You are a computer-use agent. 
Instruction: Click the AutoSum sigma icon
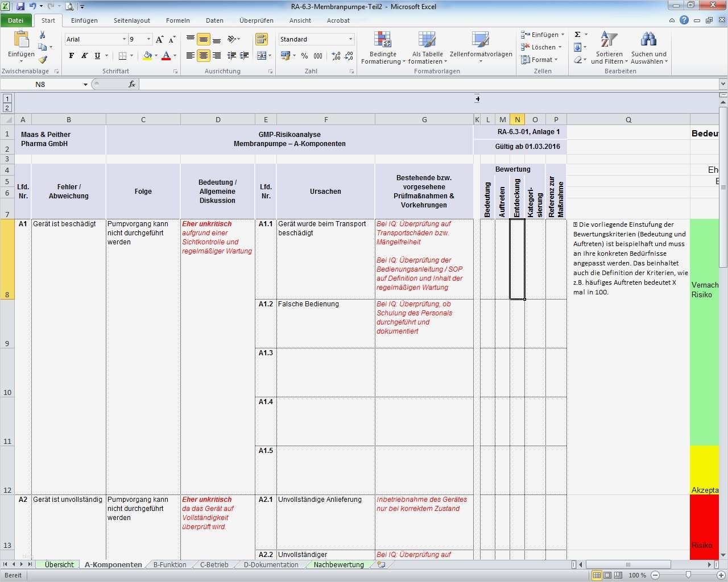click(577, 35)
